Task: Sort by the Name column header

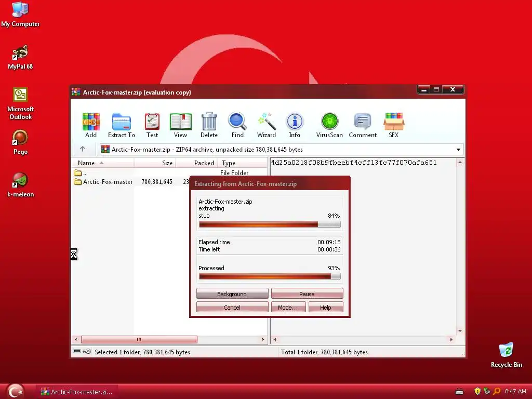Action: tap(102, 163)
